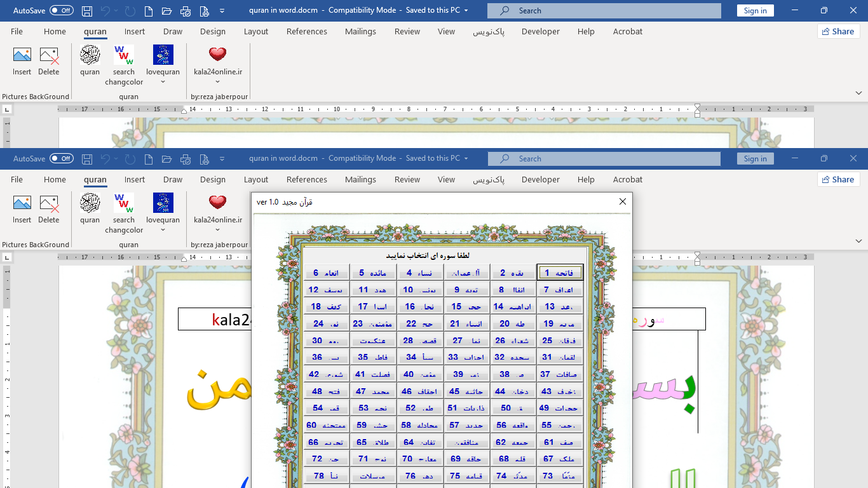Click the tab selector at back window ruler's left end
868x488 pixels.
(x=7, y=110)
